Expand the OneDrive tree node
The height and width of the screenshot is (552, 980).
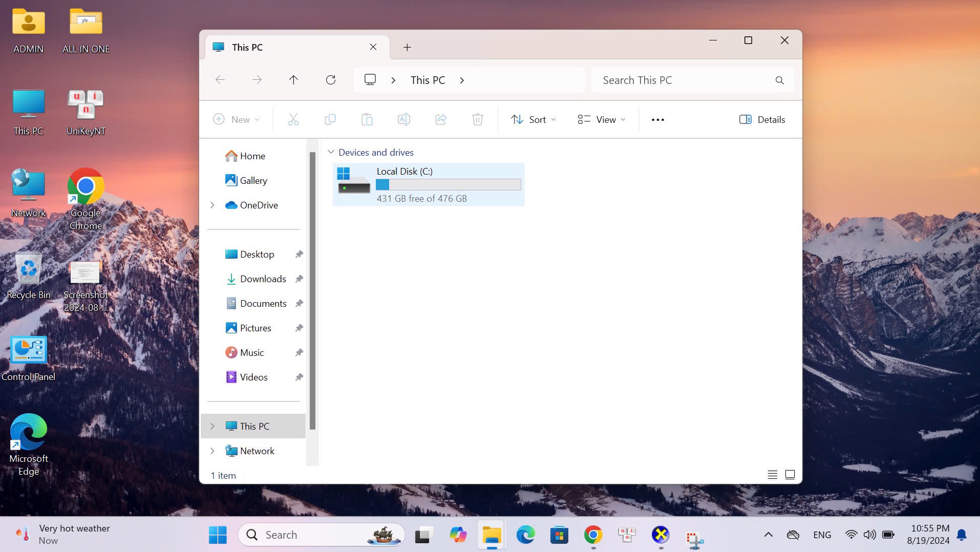point(212,205)
